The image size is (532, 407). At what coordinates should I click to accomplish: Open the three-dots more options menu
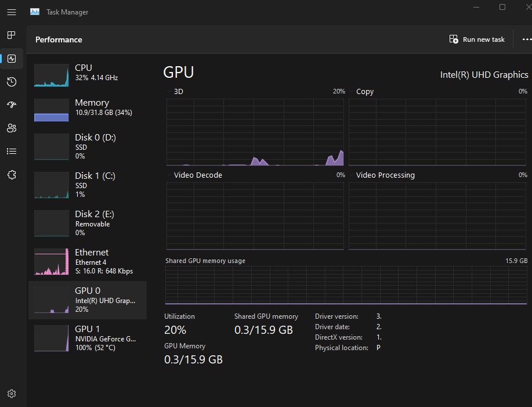click(x=527, y=39)
